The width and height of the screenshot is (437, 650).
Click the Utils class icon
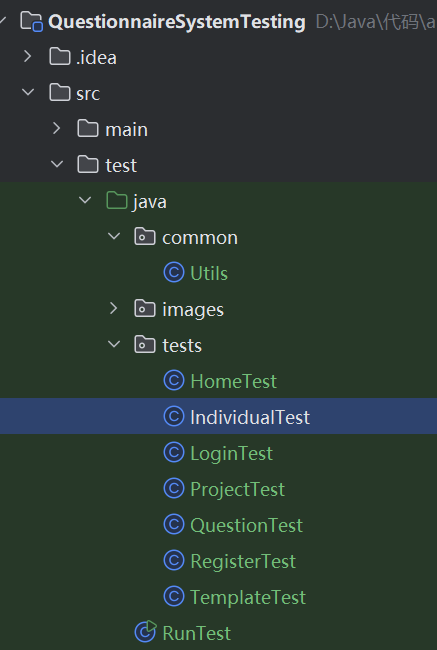tap(174, 273)
